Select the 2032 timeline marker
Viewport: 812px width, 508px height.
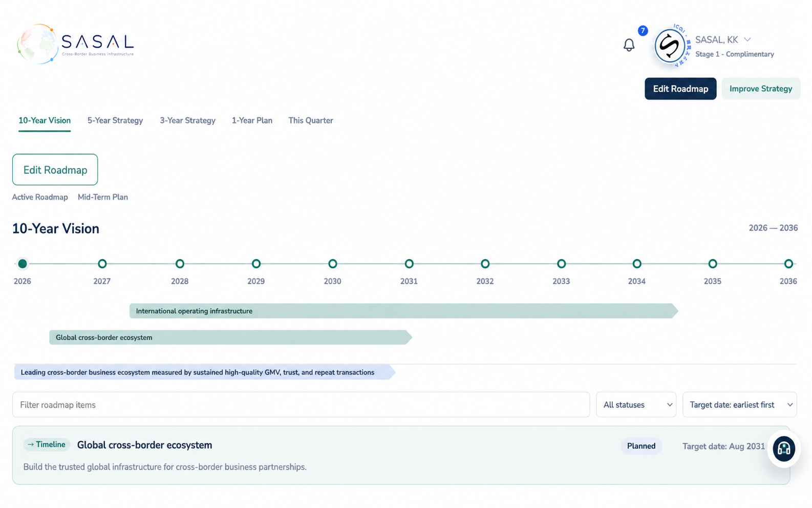[x=485, y=264]
